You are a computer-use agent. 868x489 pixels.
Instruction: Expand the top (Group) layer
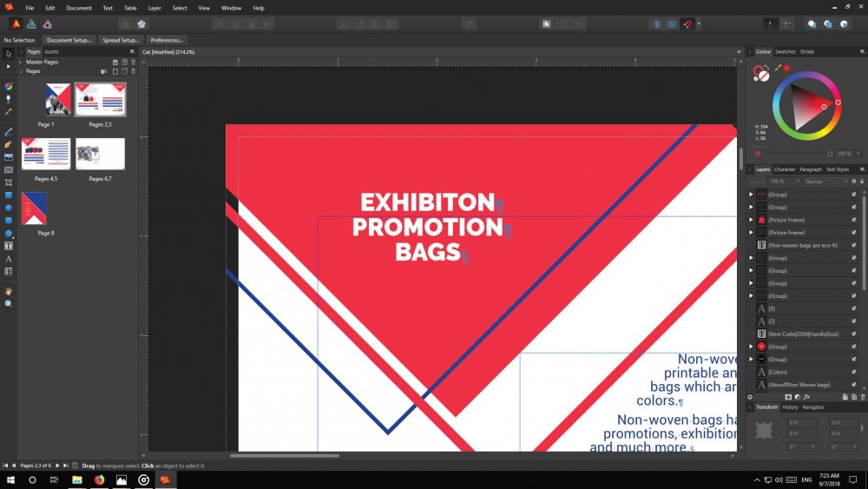tap(751, 195)
